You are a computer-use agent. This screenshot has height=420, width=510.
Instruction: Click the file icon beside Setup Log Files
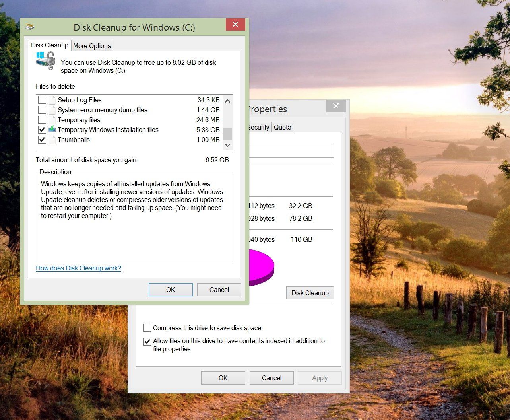52,100
